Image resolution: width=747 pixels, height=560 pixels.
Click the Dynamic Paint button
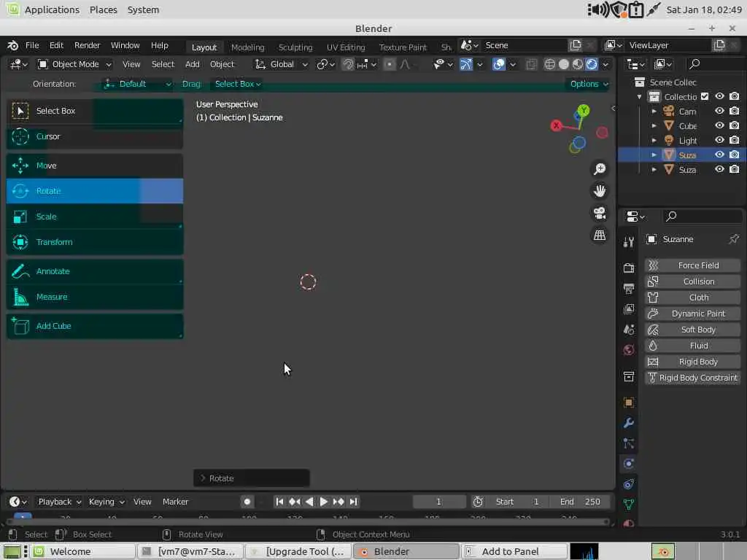pos(692,314)
